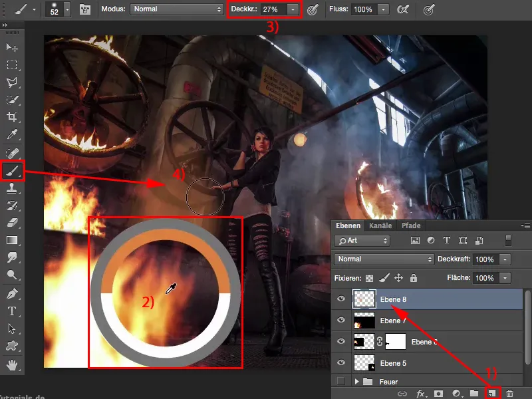Select the Rectangular Marquee tool

(x=12, y=65)
